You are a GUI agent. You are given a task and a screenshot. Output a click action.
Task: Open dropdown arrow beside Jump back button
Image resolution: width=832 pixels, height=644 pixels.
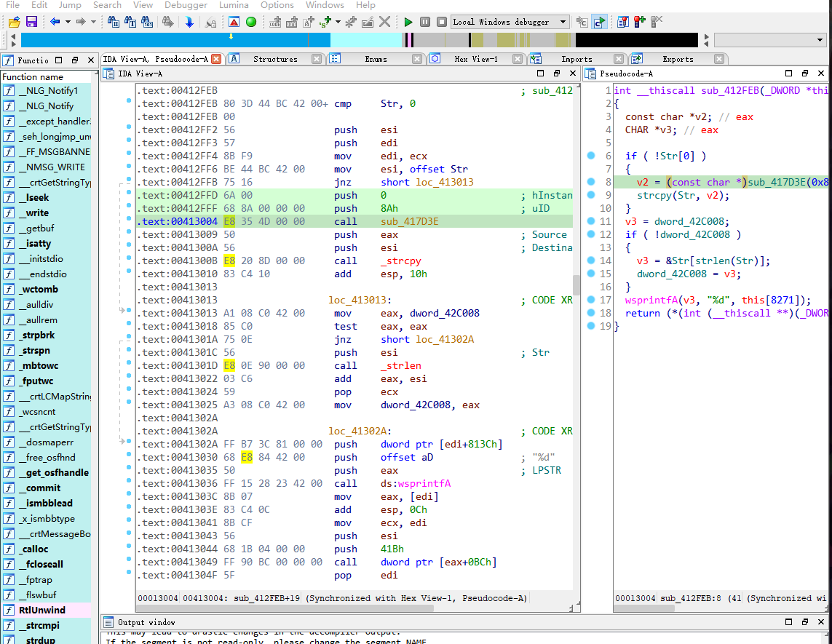(x=68, y=22)
